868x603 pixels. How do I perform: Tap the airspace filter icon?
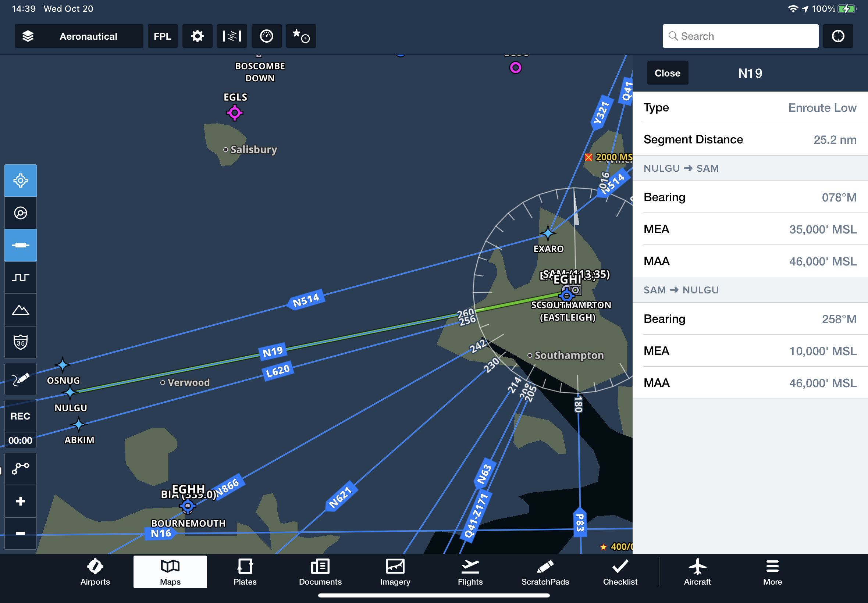231,36
